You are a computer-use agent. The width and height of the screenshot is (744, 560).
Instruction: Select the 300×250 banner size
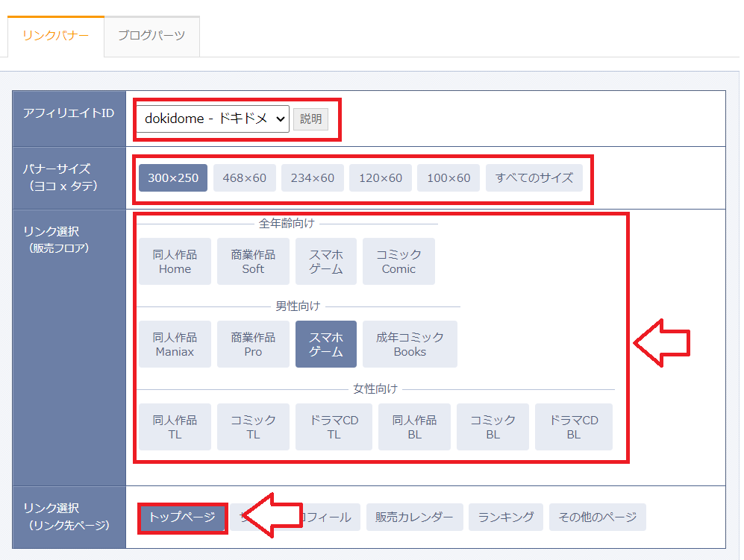click(x=173, y=177)
